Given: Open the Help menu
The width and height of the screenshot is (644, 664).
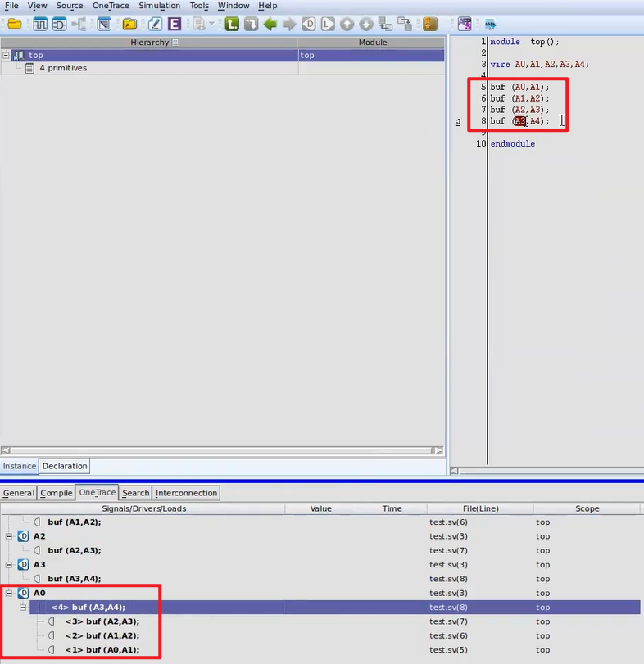Looking at the screenshot, I should pos(268,6).
